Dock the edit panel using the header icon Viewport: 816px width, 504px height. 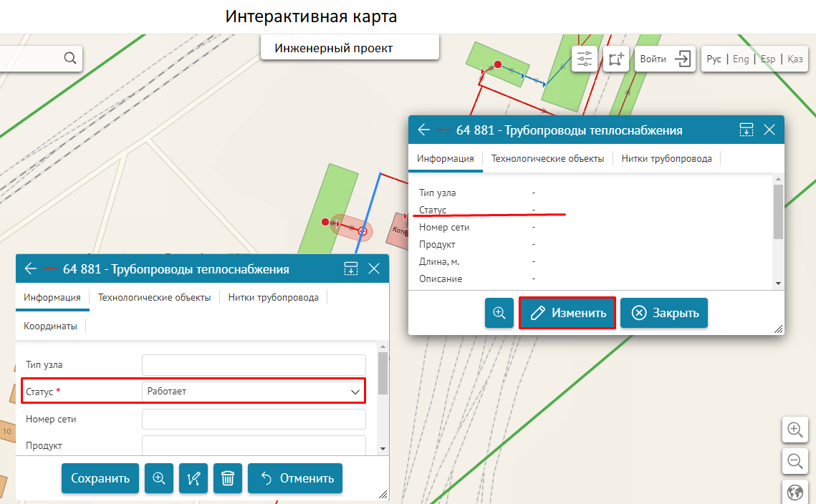point(351,268)
